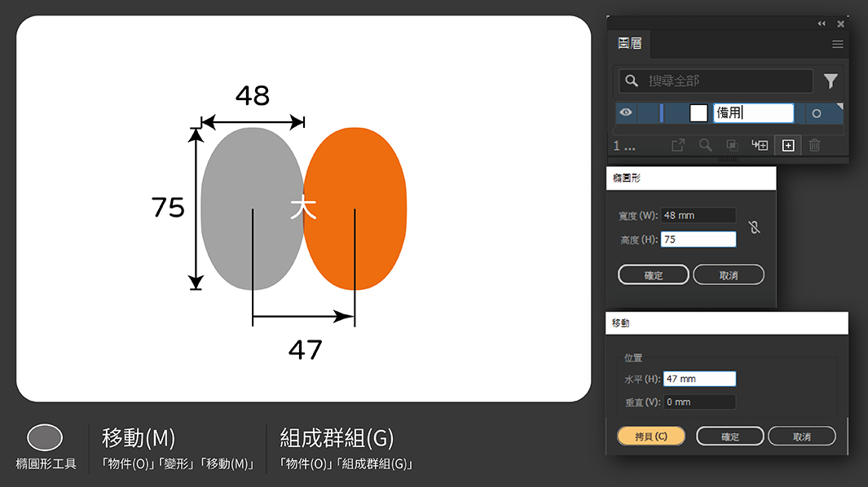Select the 圖層 panel tab

pyautogui.click(x=630, y=44)
